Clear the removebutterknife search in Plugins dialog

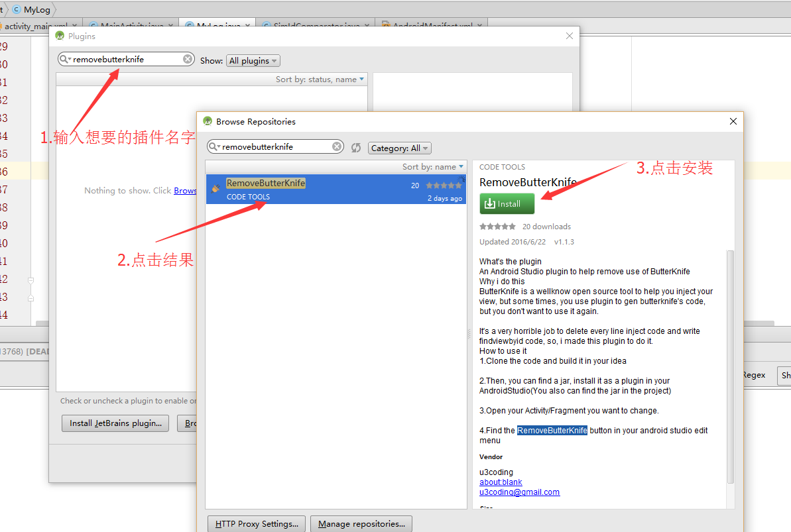coord(188,58)
